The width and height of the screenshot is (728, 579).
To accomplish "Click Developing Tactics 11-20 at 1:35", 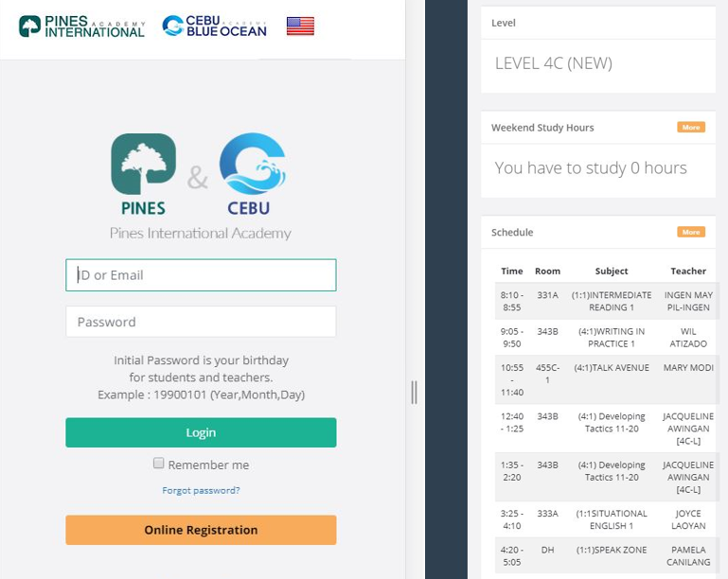I will [x=612, y=471].
